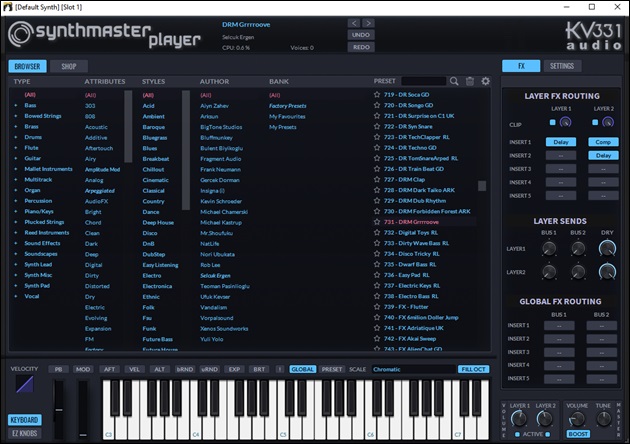This screenshot has height=444, width=630.
Task: Select the Factory Presets bank
Action: click(x=288, y=106)
